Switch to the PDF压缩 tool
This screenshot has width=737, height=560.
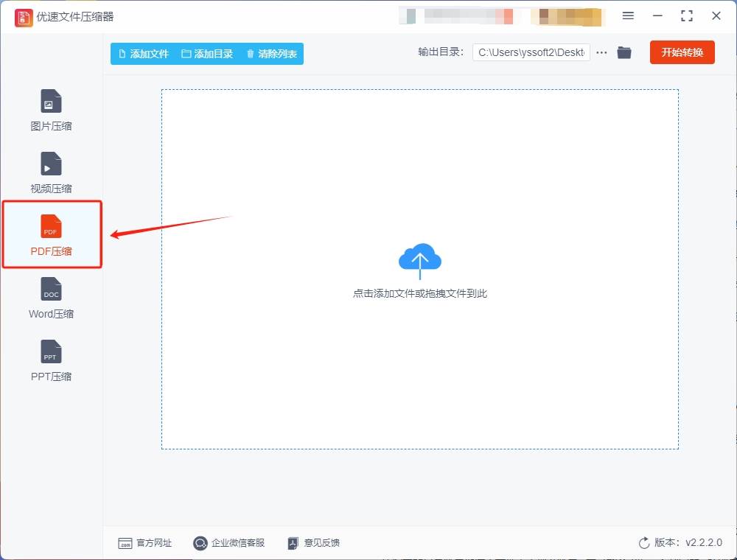point(52,234)
